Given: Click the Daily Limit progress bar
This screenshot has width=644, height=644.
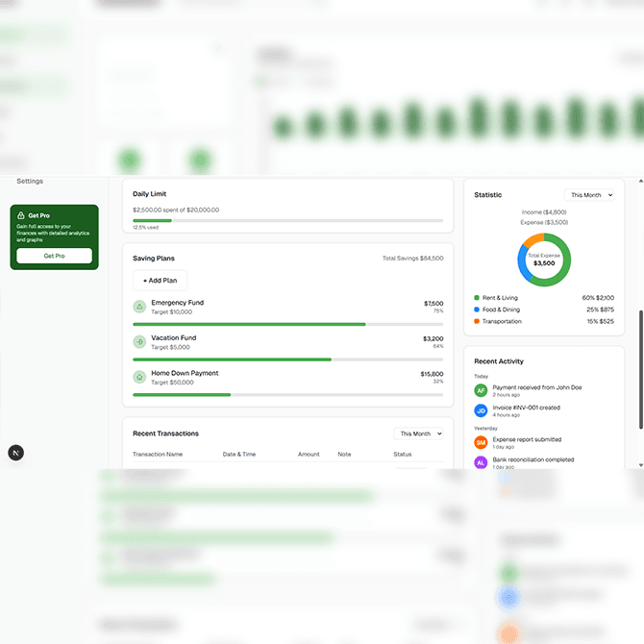Looking at the screenshot, I should tap(287, 220).
